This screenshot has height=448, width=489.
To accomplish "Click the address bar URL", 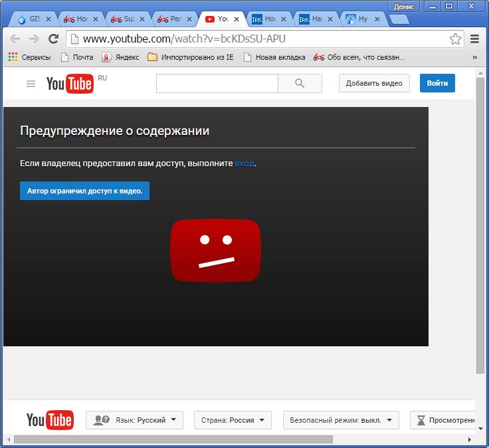I will 184,39.
